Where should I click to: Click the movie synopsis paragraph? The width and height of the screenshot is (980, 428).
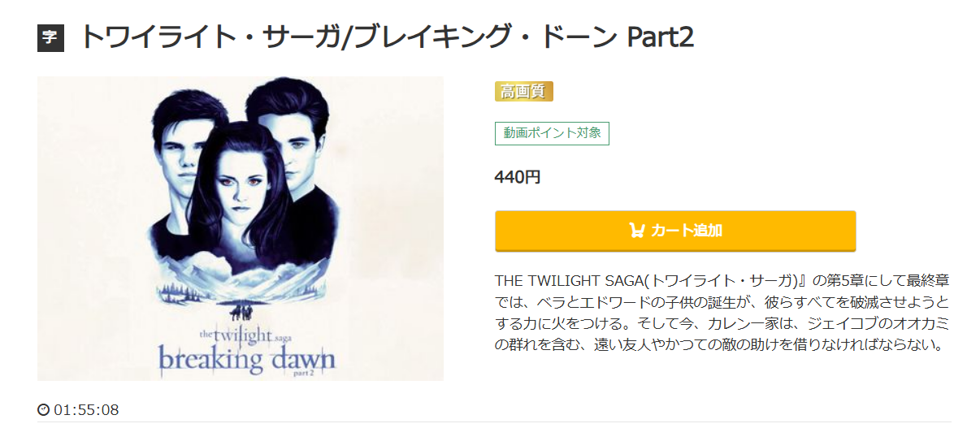pyautogui.click(x=722, y=313)
